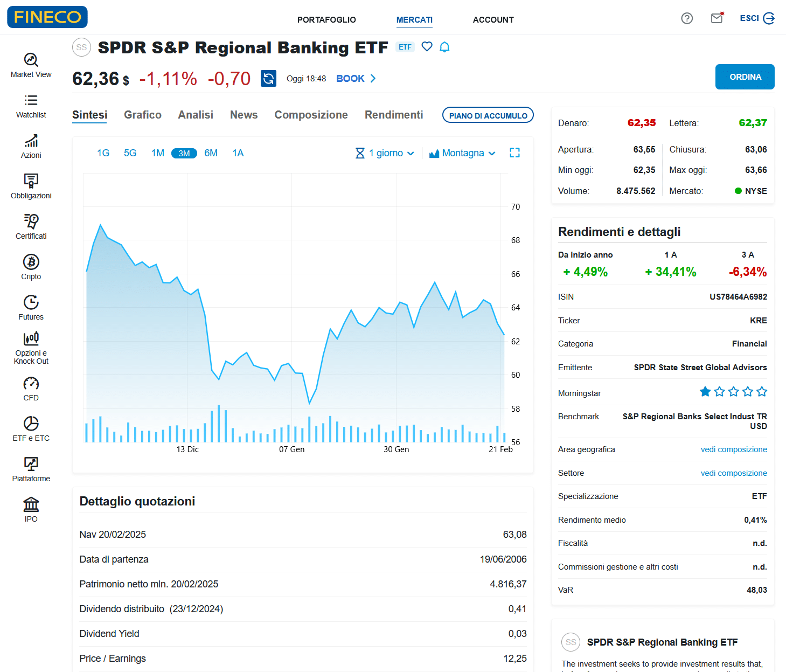Open the 1 giorno interval dropdown
The width and height of the screenshot is (786, 672).
pos(385,153)
